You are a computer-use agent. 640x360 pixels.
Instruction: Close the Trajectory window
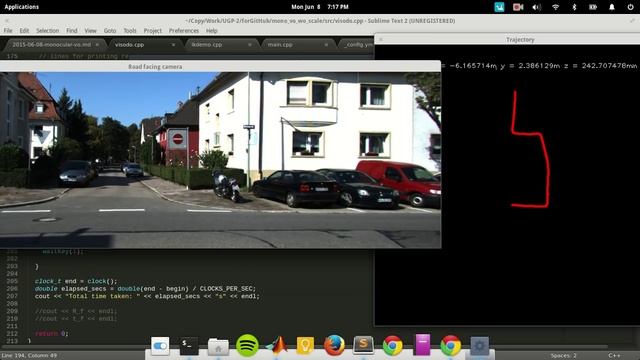pos(381,40)
